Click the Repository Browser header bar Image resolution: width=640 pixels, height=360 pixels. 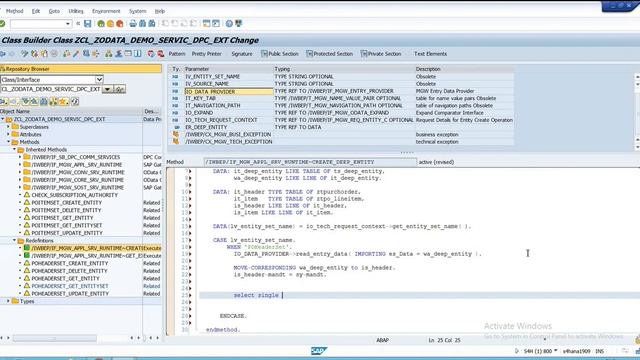click(81, 69)
